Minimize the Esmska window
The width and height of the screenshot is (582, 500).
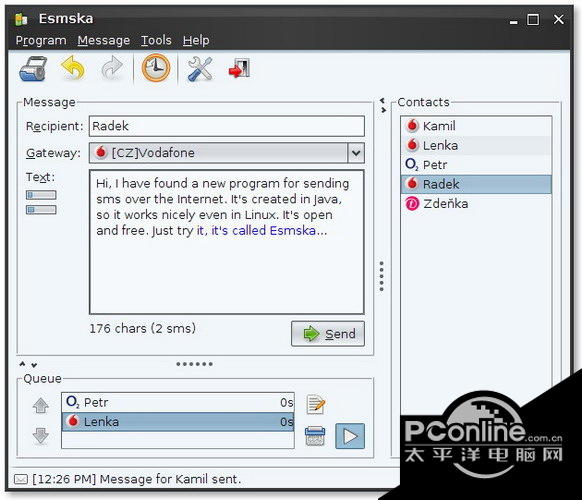[x=514, y=22]
